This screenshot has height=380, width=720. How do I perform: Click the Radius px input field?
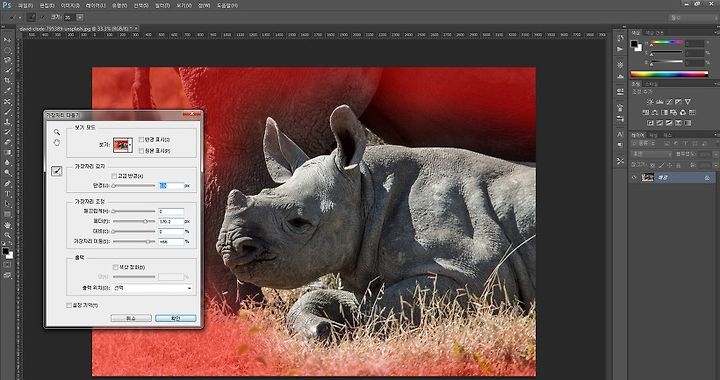(171, 185)
